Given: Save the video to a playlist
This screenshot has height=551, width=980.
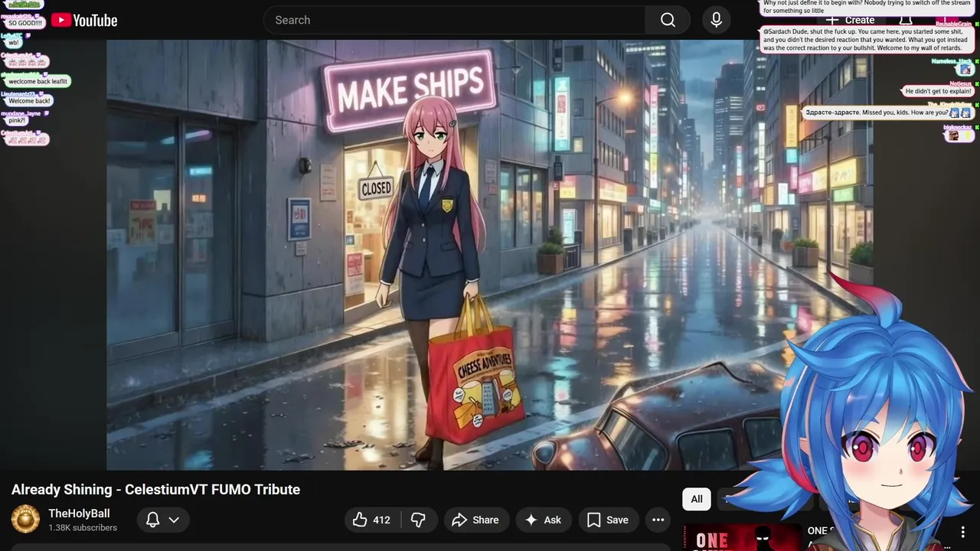Looking at the screenshot, I should pyautogui.click(x=608, y=520).
